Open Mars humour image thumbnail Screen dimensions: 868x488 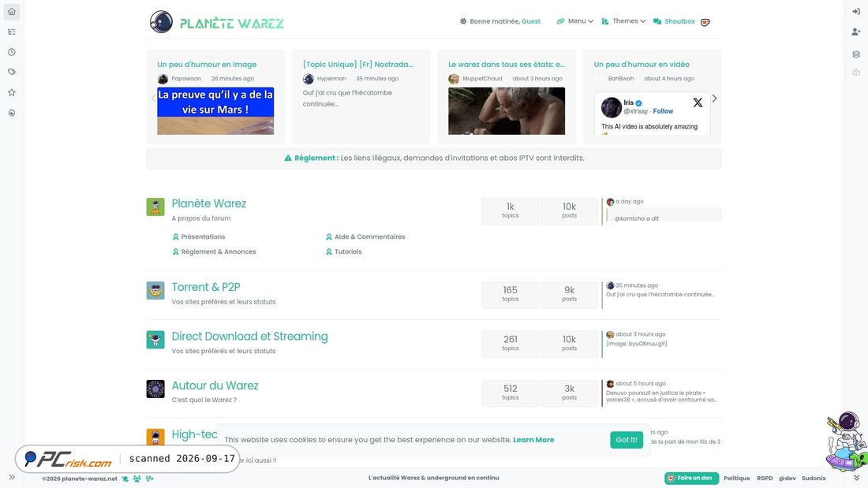coord(215,110)
